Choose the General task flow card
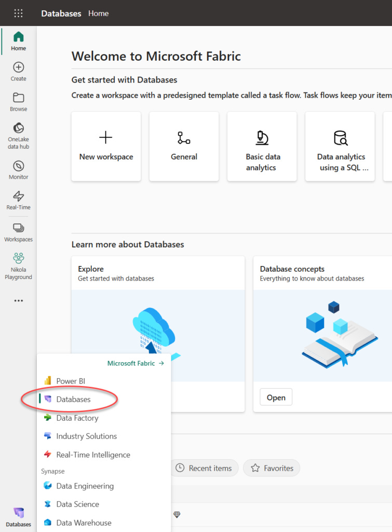Image resolution: width=392 pixels, height=532 pixels. click(184, 147)
